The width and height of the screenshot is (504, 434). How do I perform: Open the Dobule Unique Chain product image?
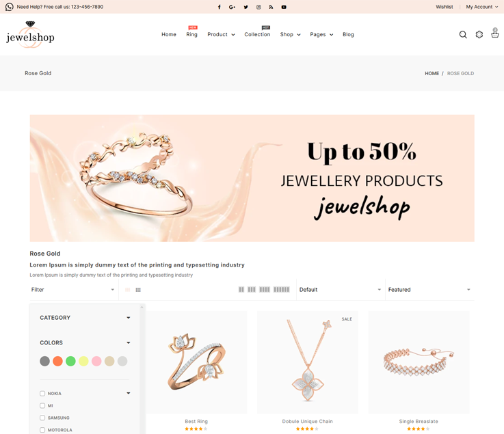point(308,362)
